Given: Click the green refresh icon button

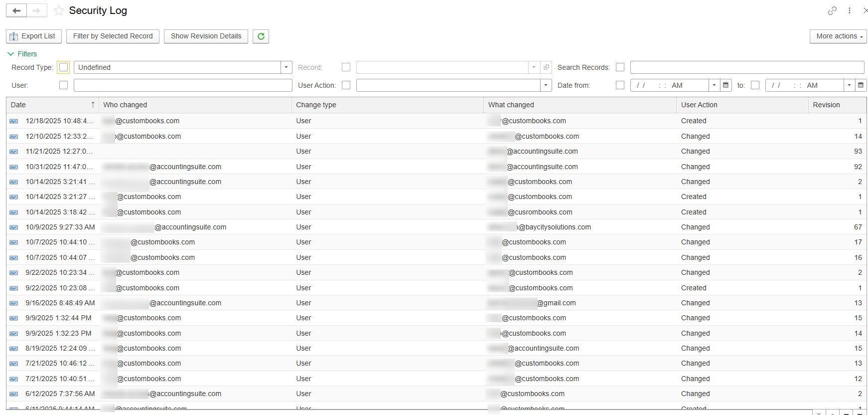Looking at the screenshot, I should pos(261,36).
